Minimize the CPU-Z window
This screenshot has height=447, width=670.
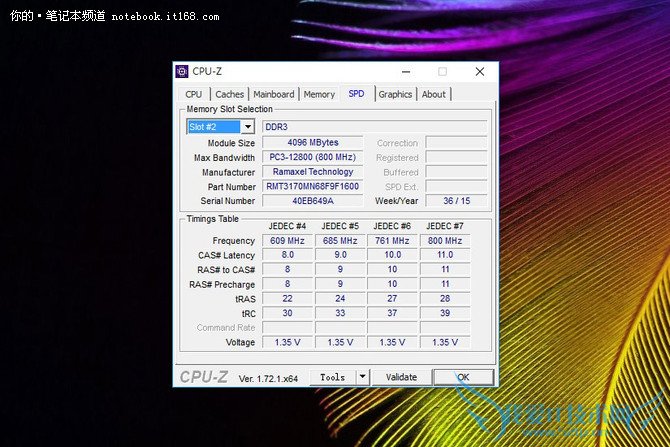(x=406, y=71)
